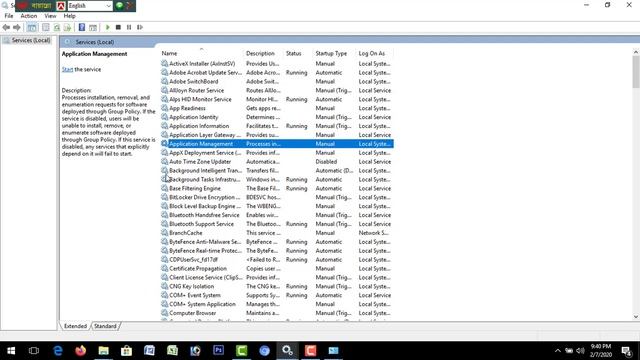
Task: Open the Properties toolbar icon
Action: click(46, 27)
